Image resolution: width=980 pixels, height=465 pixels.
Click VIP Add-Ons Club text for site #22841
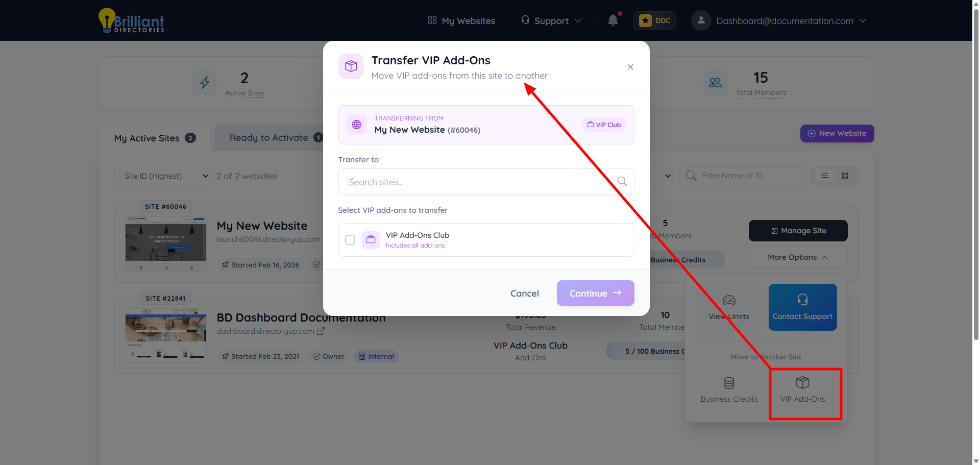pos(530,346)
